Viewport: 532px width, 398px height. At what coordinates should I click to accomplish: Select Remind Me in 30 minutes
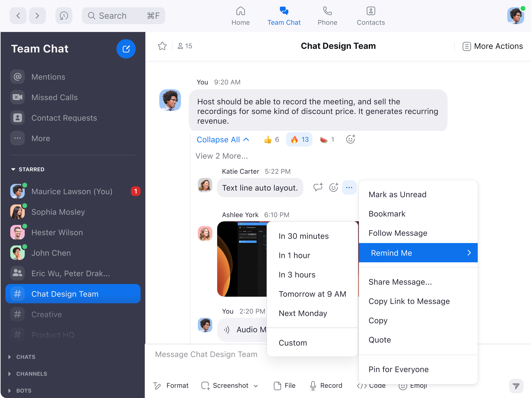point(304,236)
